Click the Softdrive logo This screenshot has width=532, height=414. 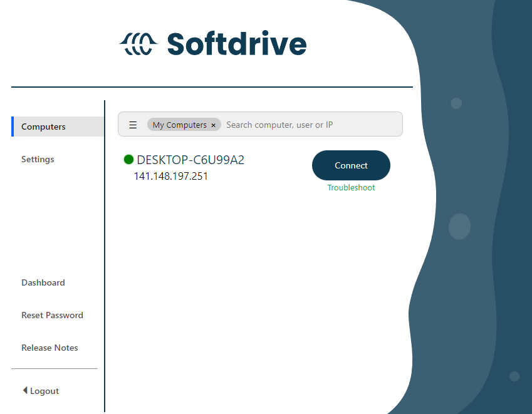coord(212,43)
